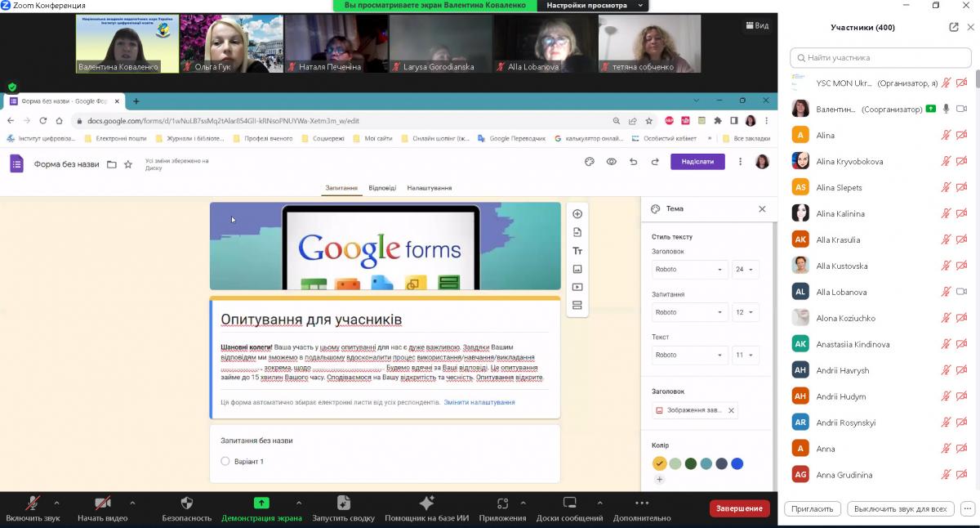980x528 pixels.
Task: Click Змінити налаштування link
Action: coord(479,402)
